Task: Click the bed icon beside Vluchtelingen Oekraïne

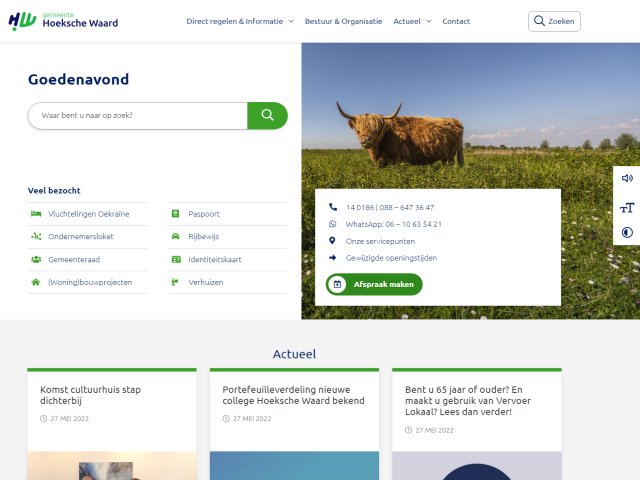Action: click(x=36, y=214)
